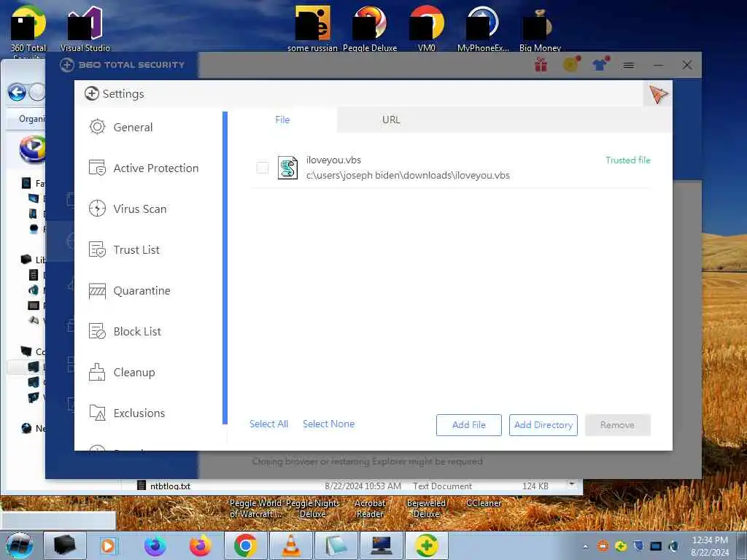Open Big Money desktop shortcut
The width and height of the screenshot is (747, 560).
coord(540,28)
